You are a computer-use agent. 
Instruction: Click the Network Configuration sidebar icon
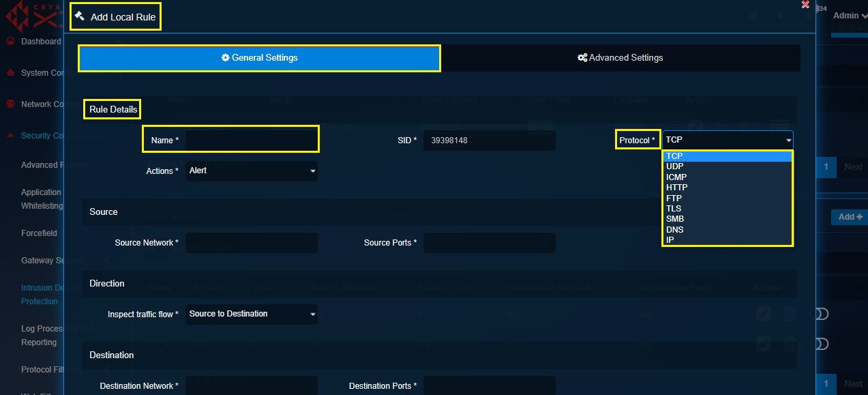click(10, 104)
